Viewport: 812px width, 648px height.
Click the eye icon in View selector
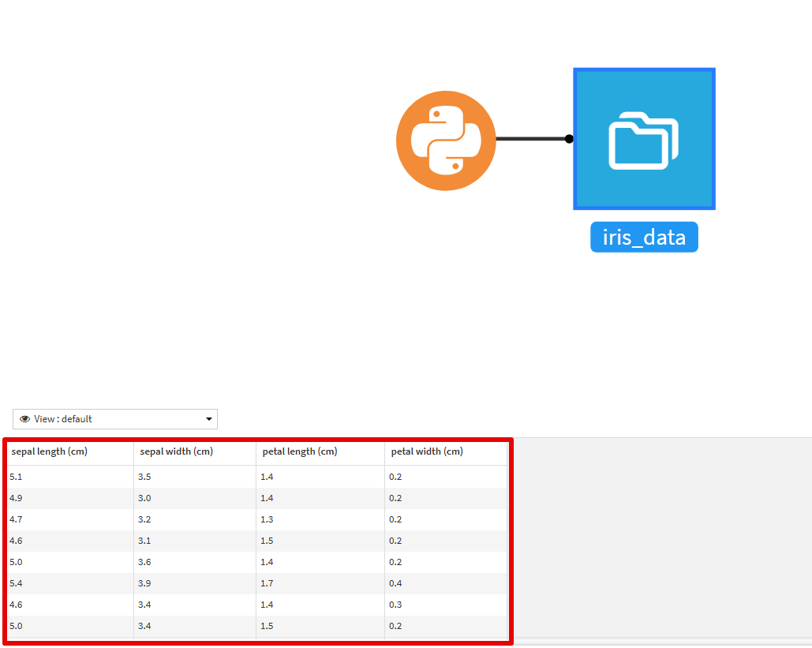pos(24,419)
